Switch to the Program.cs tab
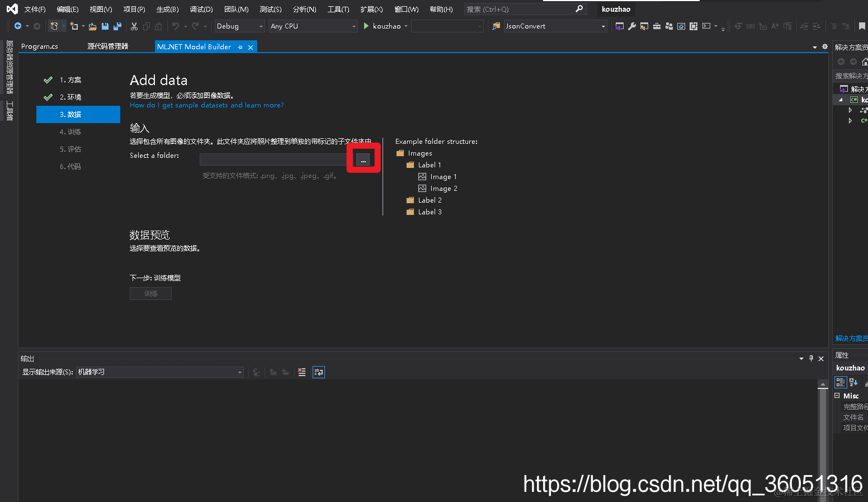This screenshot has width=868, height=502. pos(39,46)
